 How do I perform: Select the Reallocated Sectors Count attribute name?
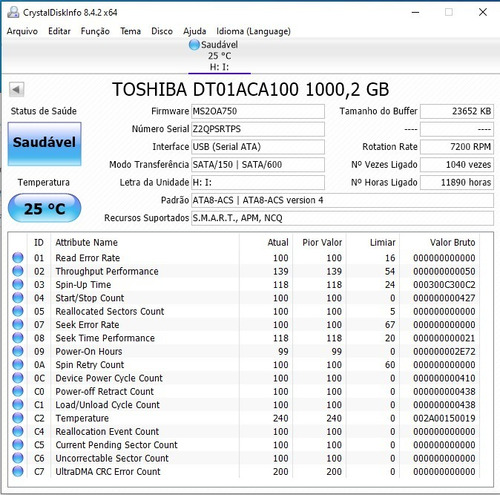click(110, 311)
